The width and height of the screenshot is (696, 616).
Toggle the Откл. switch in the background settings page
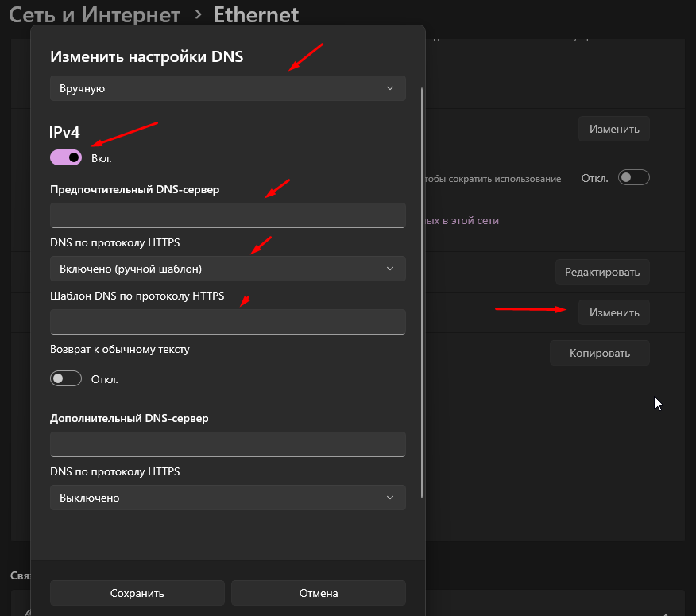(x=634, y=178)
